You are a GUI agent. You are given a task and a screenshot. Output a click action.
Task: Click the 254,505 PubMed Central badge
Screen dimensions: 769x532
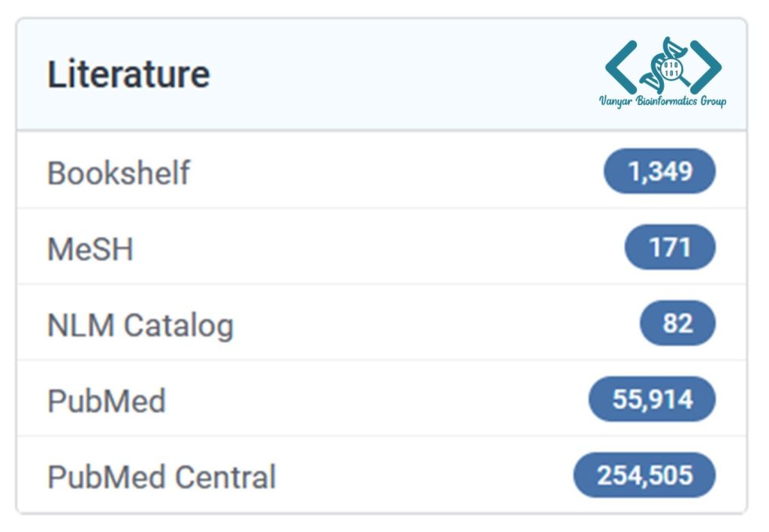644,475
